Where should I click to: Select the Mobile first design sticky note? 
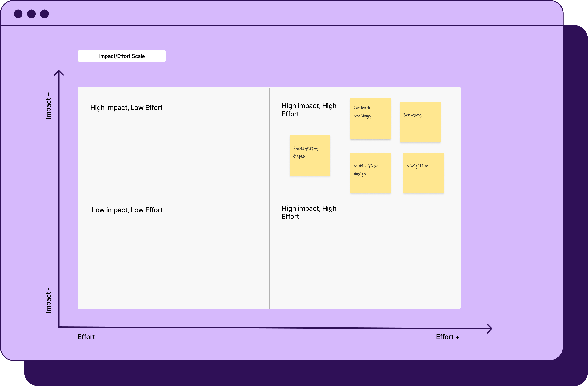pos(370,173)
